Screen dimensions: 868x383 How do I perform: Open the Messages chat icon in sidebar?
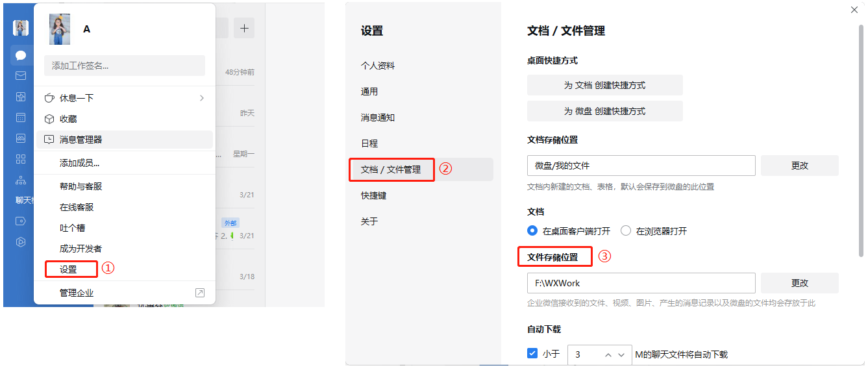[x=21, y=55]
